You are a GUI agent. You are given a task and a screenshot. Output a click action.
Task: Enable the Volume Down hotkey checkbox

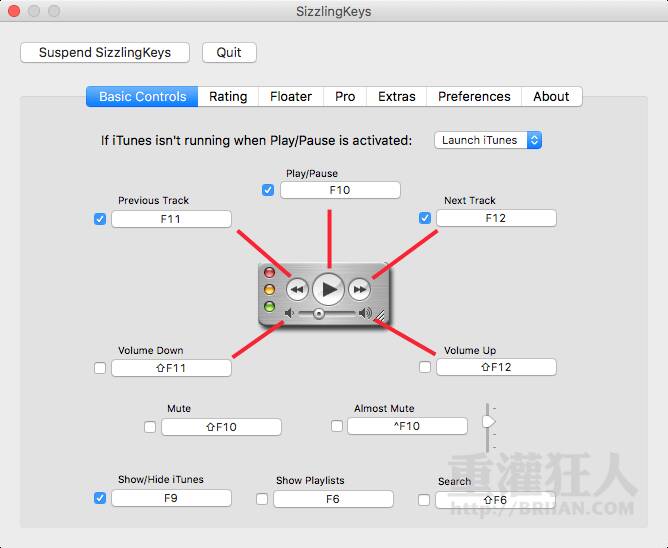[100, 368]
